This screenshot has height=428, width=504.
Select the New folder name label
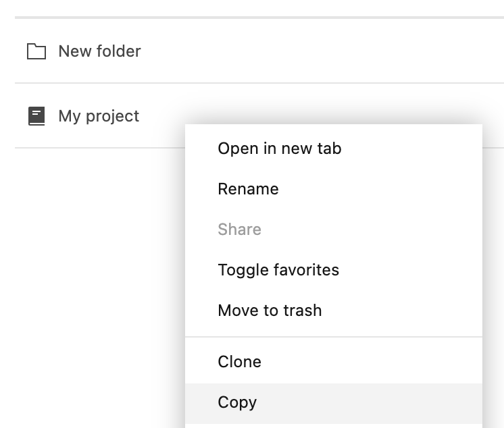tap(99, 51)
